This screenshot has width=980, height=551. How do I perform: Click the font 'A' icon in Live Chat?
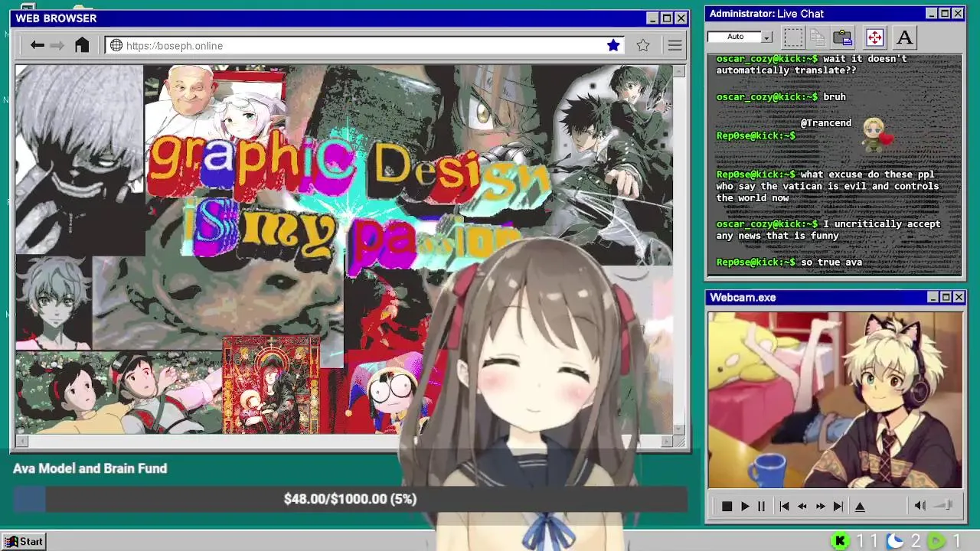coord(904,37)
